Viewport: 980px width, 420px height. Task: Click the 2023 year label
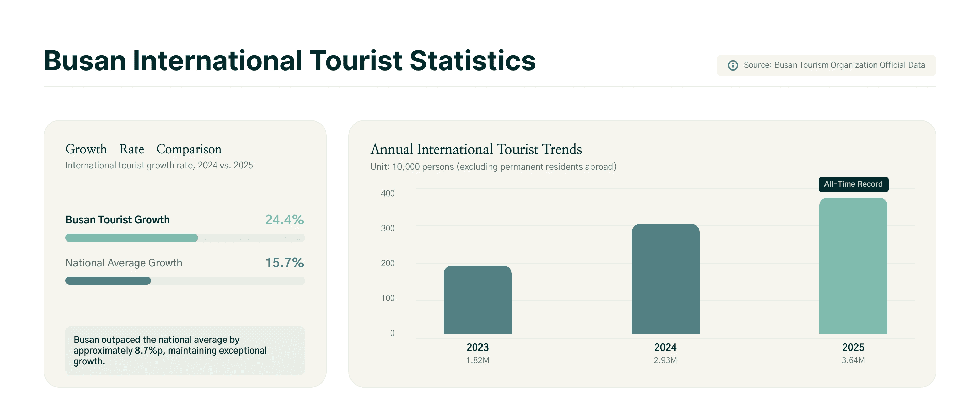pos(477,347)
